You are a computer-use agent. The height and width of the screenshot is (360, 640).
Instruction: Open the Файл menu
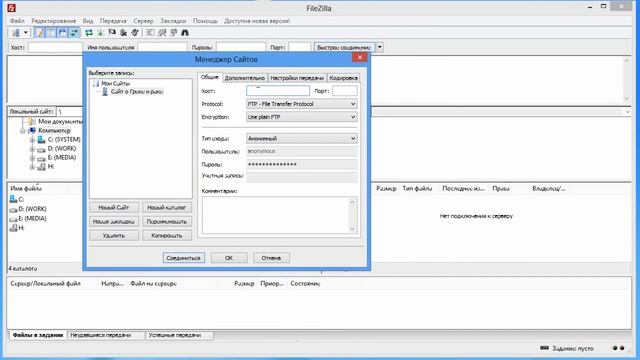(x=17, y=21)
